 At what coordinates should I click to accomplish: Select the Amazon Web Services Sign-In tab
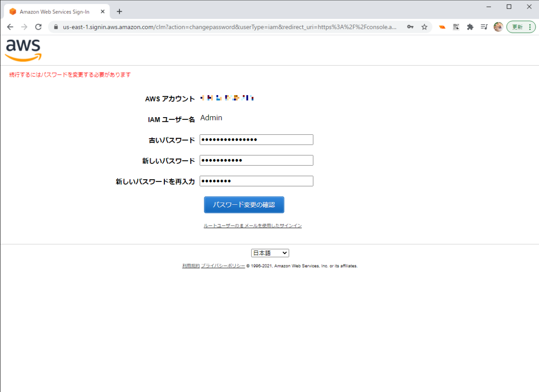57,12
